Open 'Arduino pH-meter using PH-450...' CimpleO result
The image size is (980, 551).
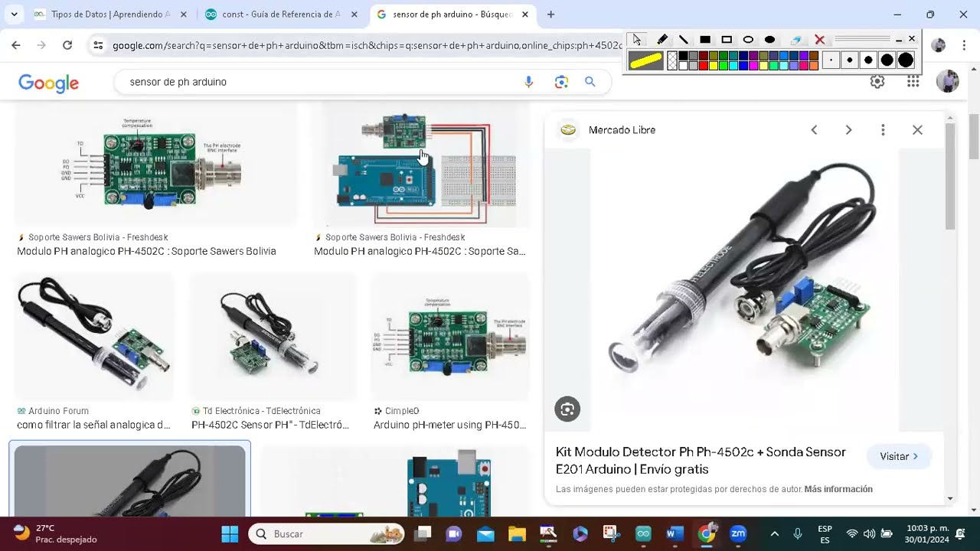pos(450,425)
